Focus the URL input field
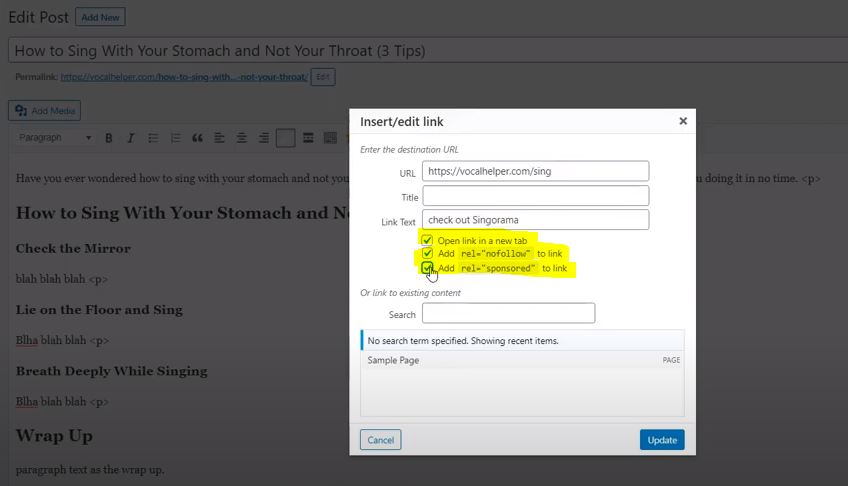This screenshot has height=486, width=848. point(535,171)
